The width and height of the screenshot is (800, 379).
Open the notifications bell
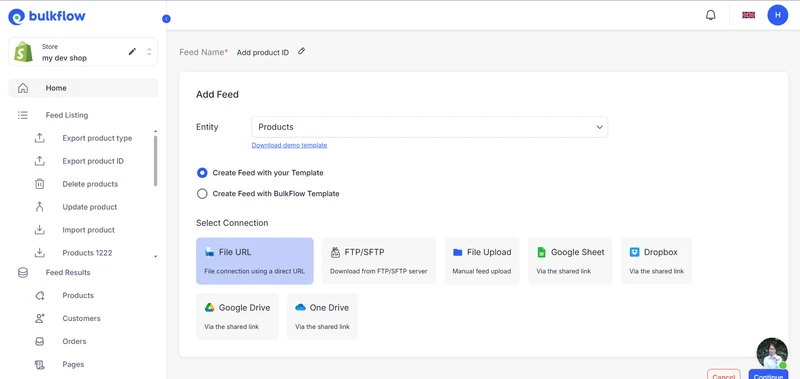tap(711, 15)
